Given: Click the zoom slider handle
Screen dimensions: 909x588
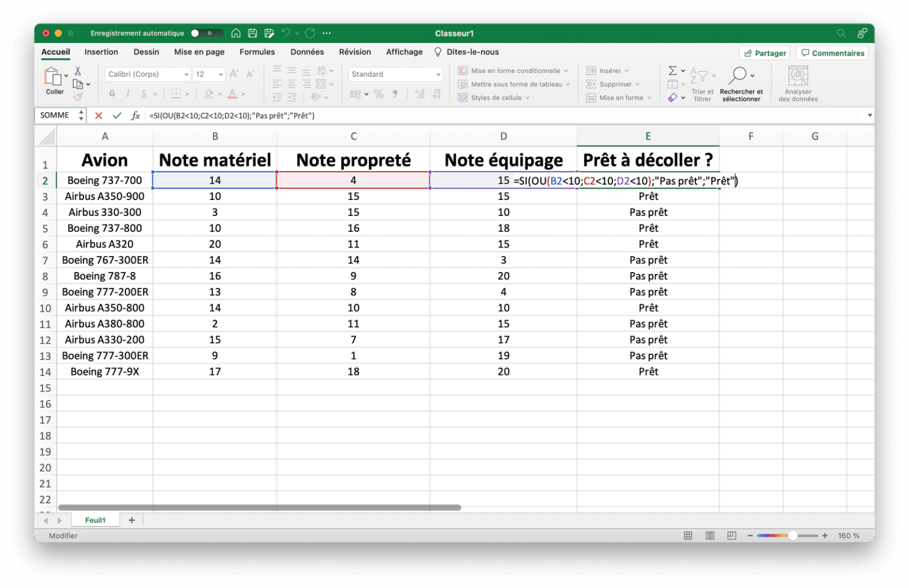Looking at the screenshot, I should (792, 536).
